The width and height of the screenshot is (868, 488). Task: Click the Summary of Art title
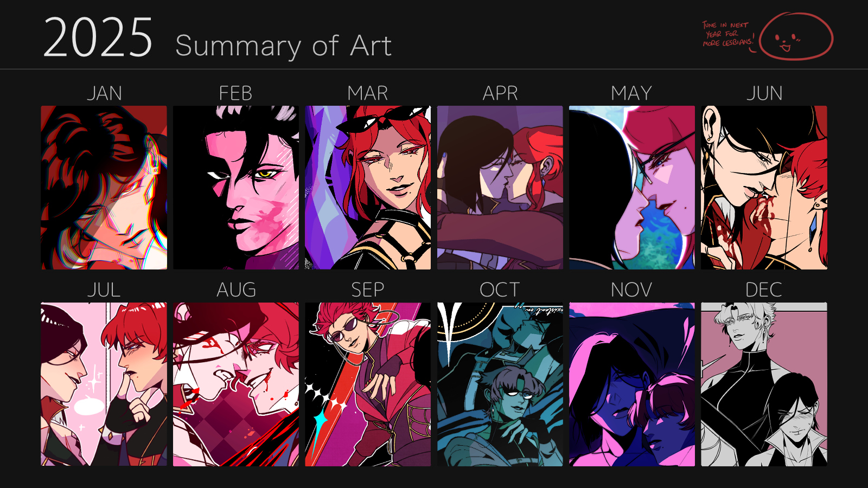point(283,46)
